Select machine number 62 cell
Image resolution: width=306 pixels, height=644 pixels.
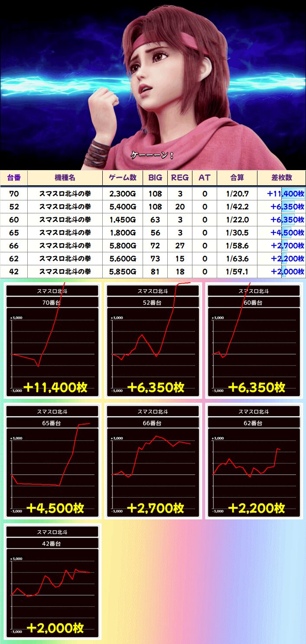click(x=14, y=259)
